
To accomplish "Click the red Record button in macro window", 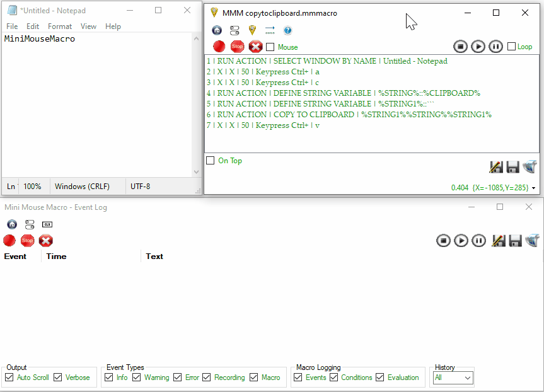I will tap(219, 47).
